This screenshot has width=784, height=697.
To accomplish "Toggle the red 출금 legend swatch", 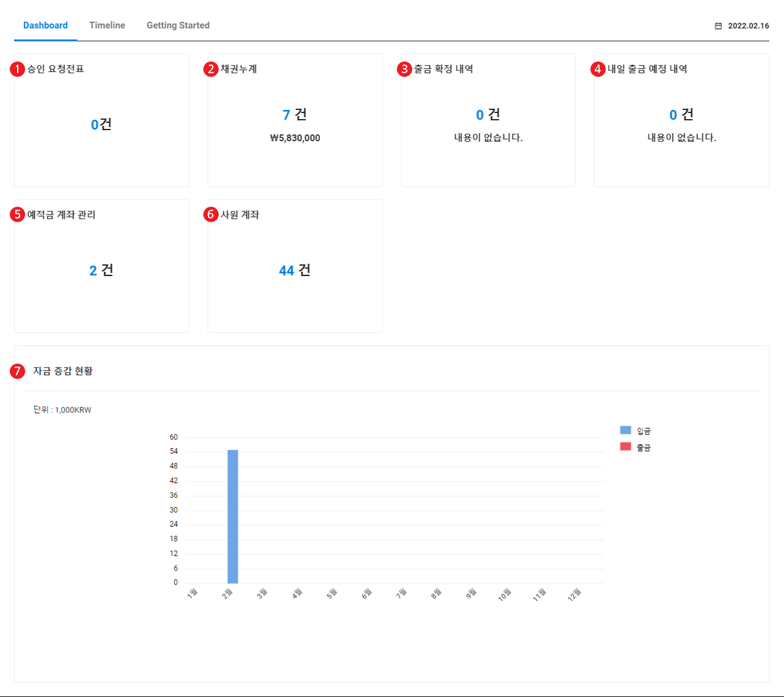I will click(625, 447).
